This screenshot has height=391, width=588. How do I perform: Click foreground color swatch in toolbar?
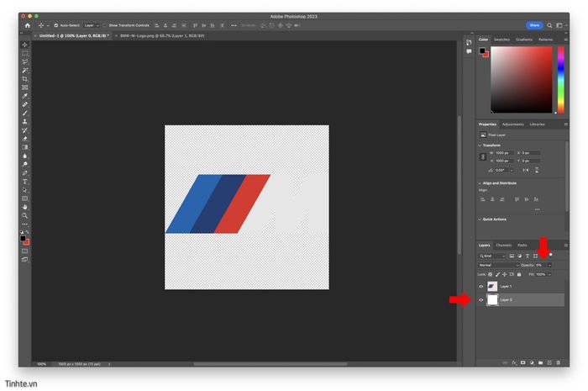tap(23, 239)
